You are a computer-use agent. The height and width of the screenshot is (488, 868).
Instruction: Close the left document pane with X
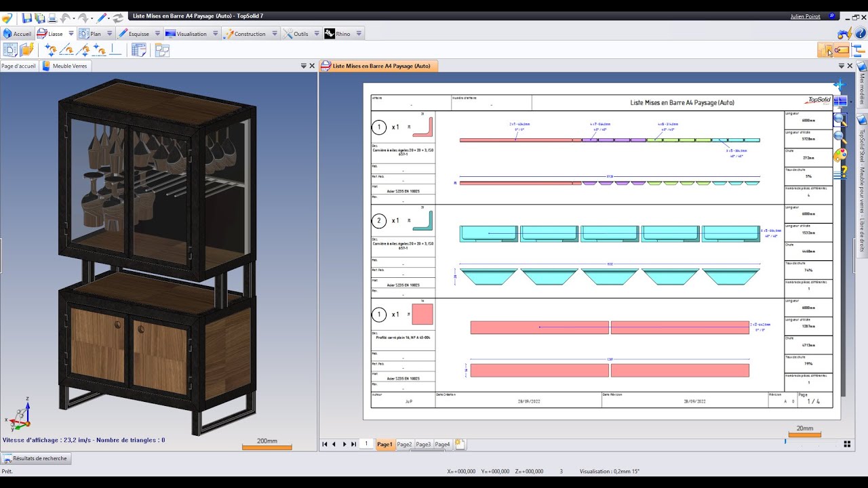pyautogui.click(x=312, y=66)
